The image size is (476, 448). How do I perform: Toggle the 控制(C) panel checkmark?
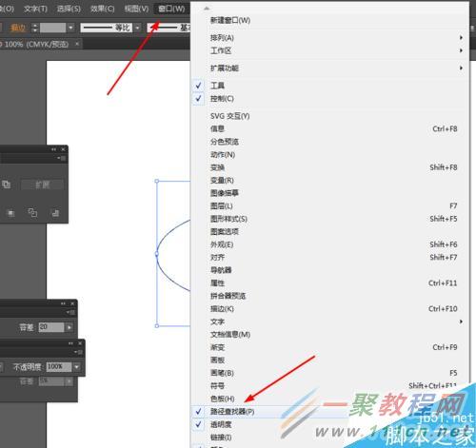tap(198, 99)
